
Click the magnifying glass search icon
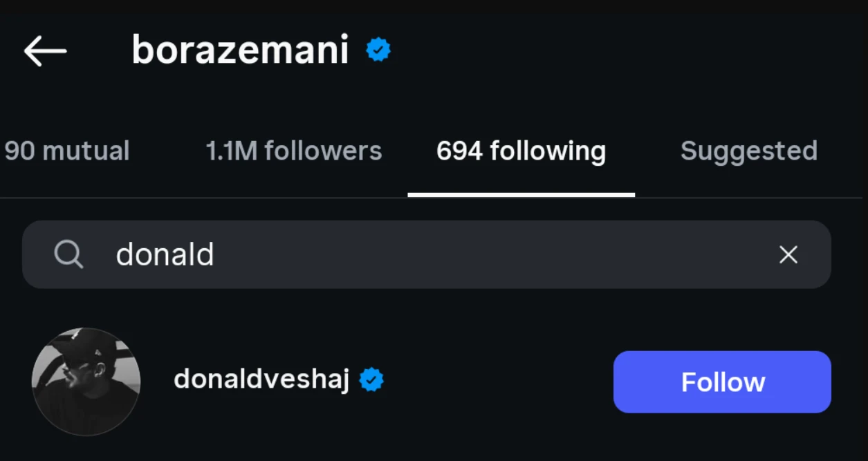(68, 255)
